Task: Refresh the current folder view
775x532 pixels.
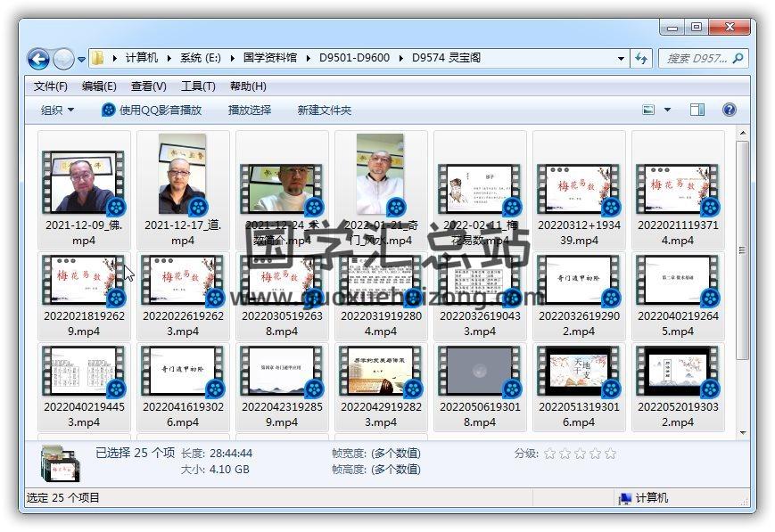Action: click(x=640, y=59)
